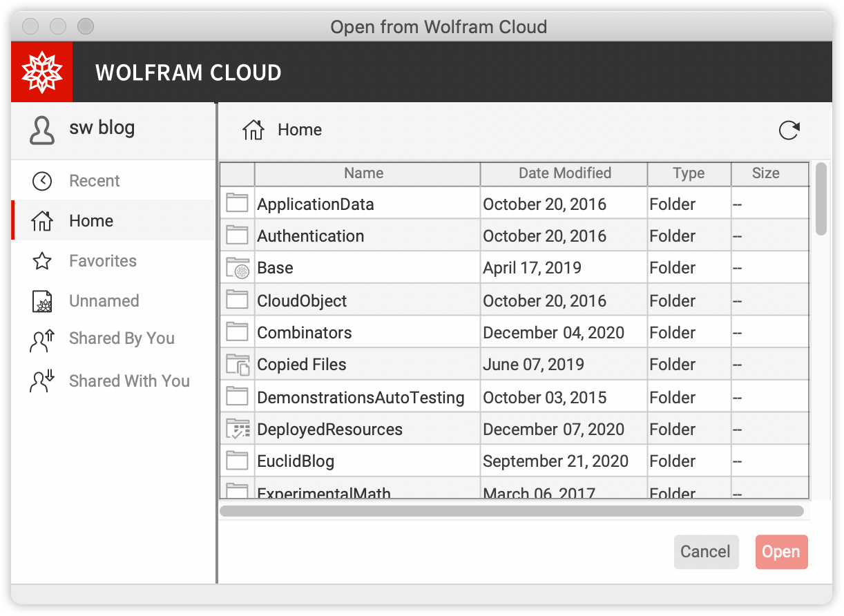Click the ApplicationData folder icon
Screen dimensions: 844x616
click(x=237, y=203)
